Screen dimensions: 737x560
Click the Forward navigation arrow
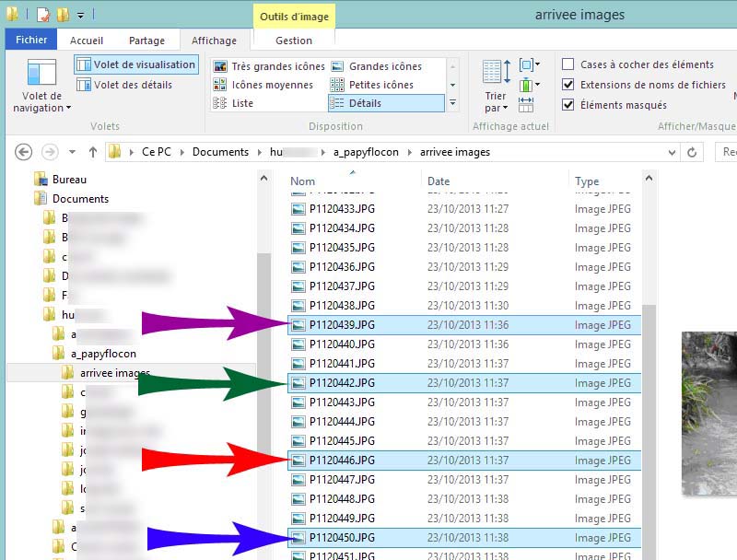coord(50,152)
